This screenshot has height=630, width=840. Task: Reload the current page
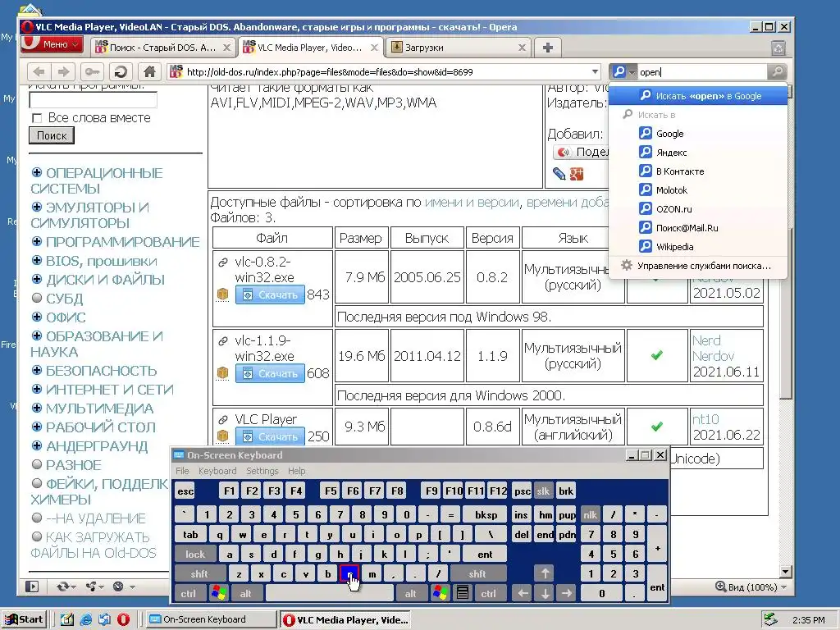click(x=121, y=72)
